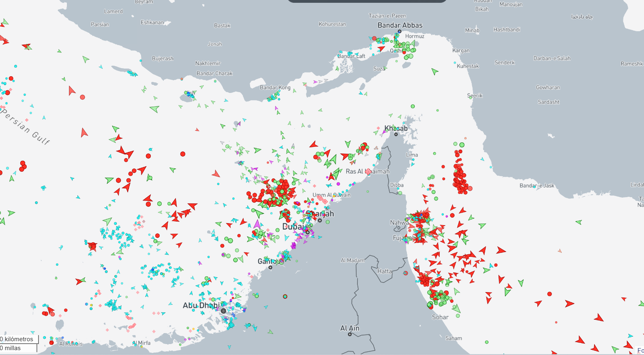Click the red vessel arrow south of Parsian

click(72, 90)
